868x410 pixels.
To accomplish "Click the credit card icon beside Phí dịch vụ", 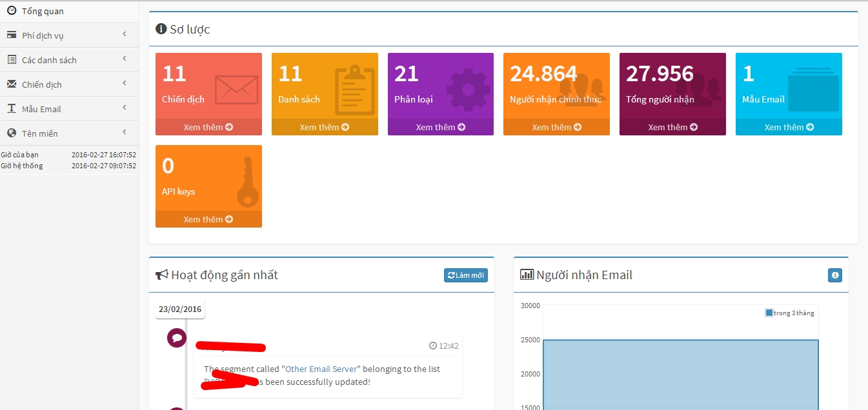I will (12, 35).
